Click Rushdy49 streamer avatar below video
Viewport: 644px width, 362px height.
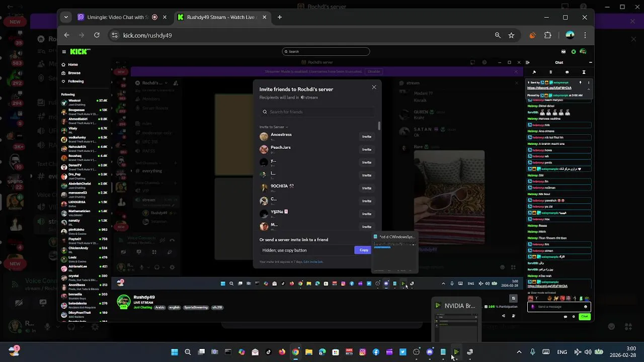123,302
